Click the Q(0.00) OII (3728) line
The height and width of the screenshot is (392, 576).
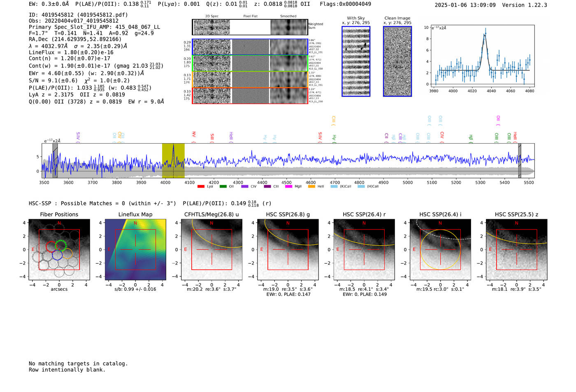[x=96, y=102]
